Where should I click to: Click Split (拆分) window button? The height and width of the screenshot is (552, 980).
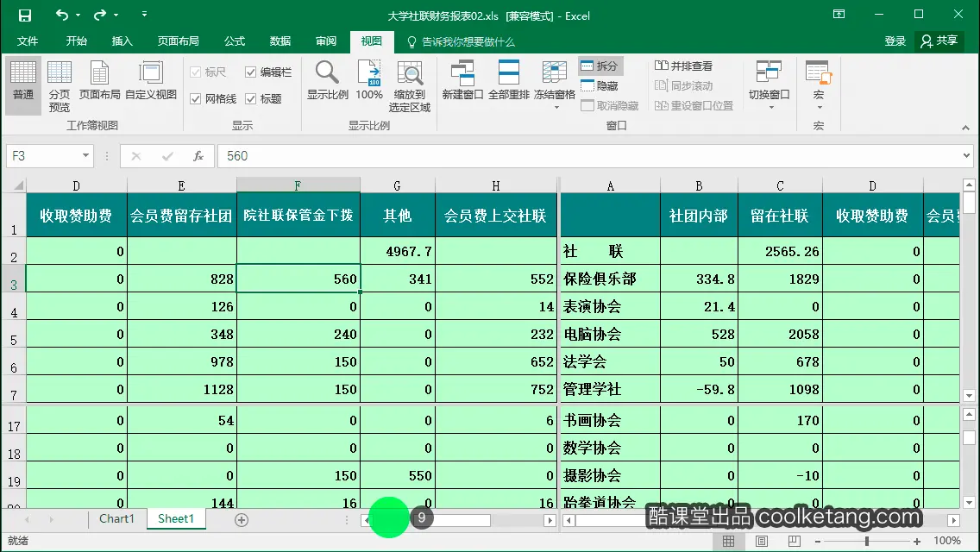(600, 66)
